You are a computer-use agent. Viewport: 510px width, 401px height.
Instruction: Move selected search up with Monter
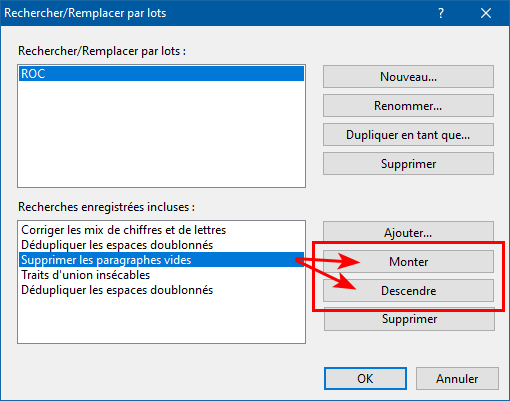coord(408,262)
